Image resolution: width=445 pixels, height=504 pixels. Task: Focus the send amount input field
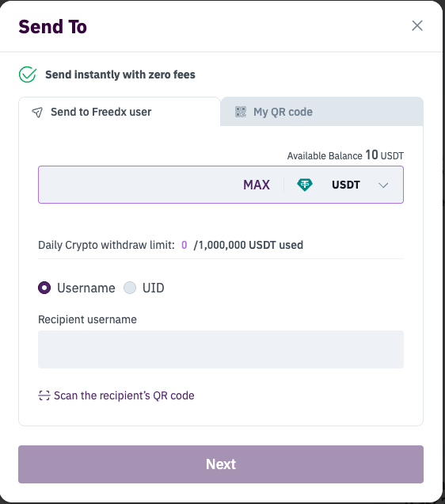tap(139, 185)
